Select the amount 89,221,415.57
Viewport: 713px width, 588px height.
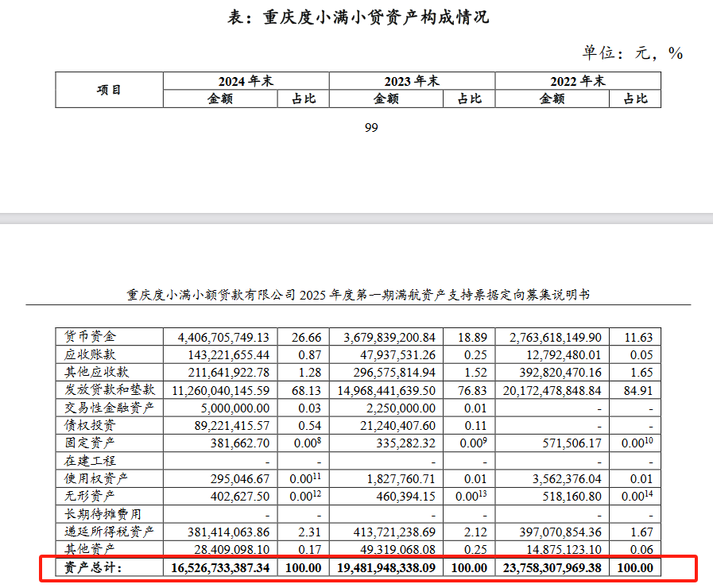(232, 426)
